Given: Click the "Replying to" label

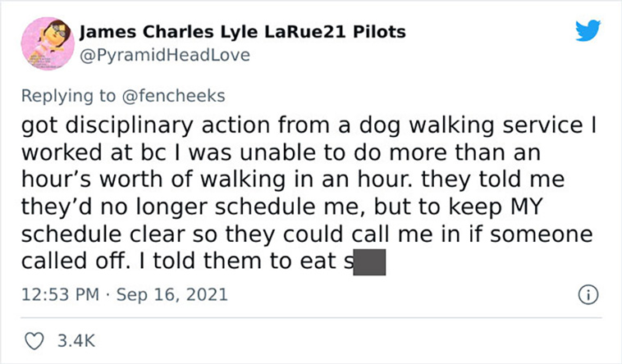Looking at the screenshot, I should tap(68, 96).
